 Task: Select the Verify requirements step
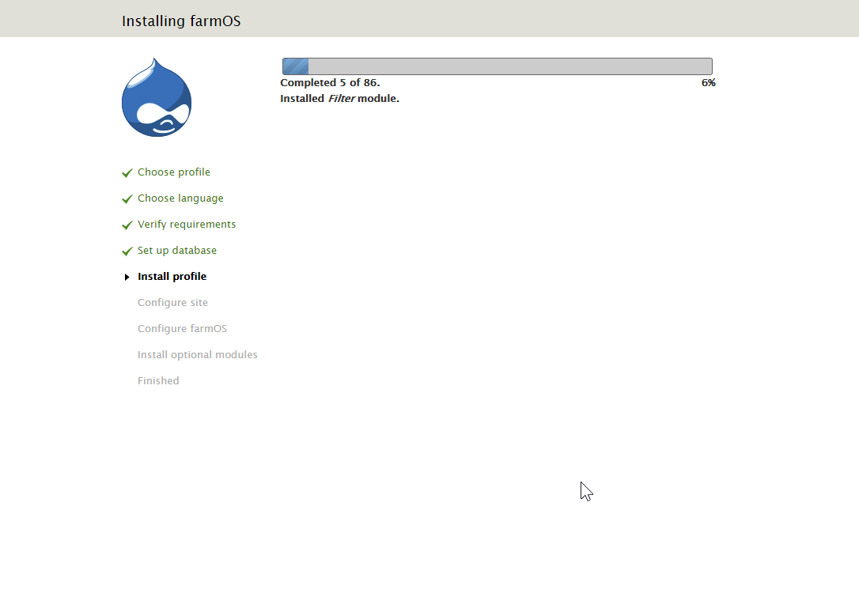pyautogui.click(x=186, y=225)
